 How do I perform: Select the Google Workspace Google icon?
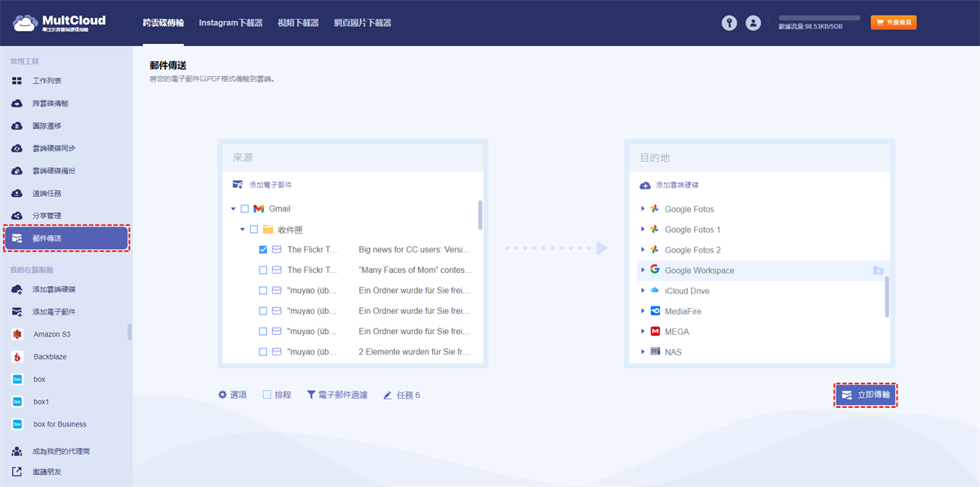655,270
